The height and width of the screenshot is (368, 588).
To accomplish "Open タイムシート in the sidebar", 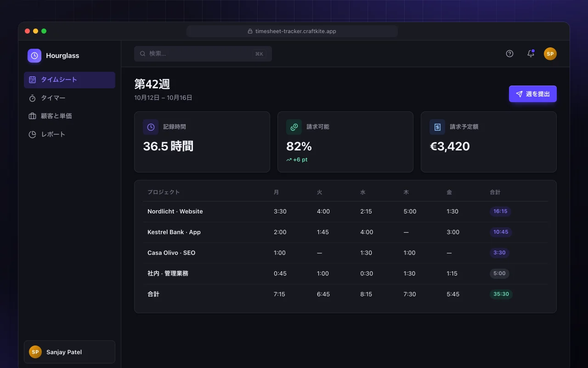I will click(69, 80).
